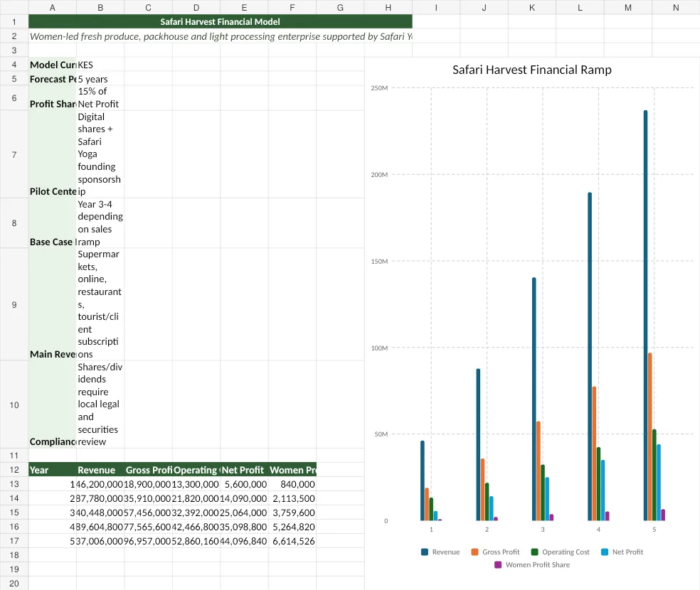Select row 7 header

coord(14,154)
